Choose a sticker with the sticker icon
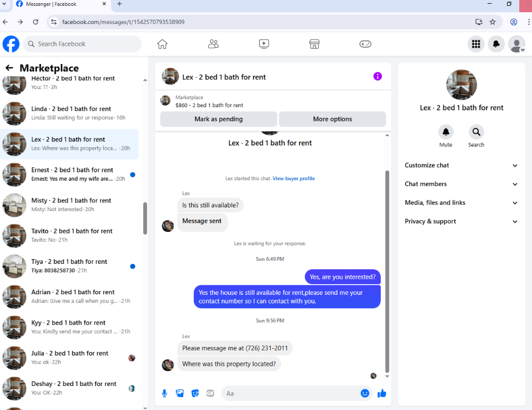 point(195,393)
